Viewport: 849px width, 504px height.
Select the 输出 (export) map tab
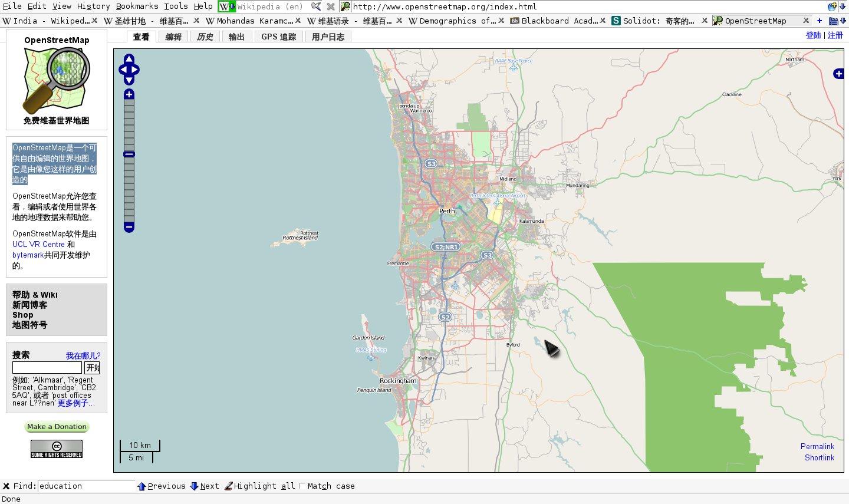click(x=236, y=37)
